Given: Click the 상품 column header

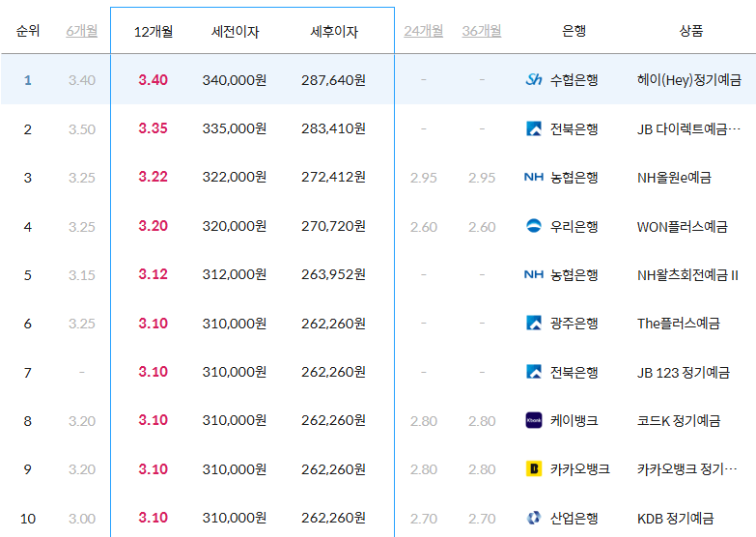Looking at the screenshot, I should click(691, 31).
